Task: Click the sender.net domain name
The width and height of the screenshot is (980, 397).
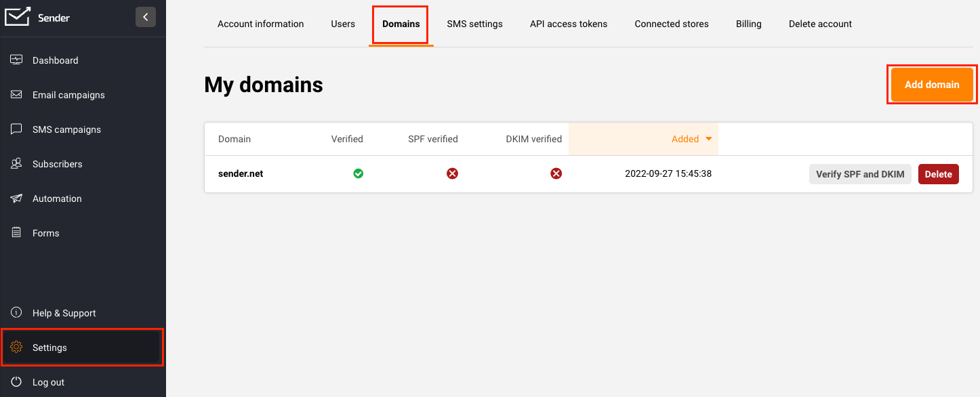Action: click(241, 173)
